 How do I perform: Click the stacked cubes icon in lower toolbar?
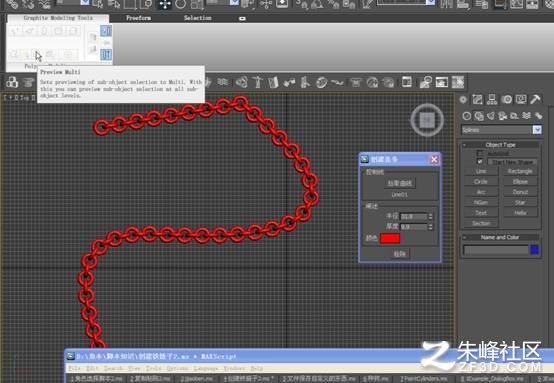(12, 82)
